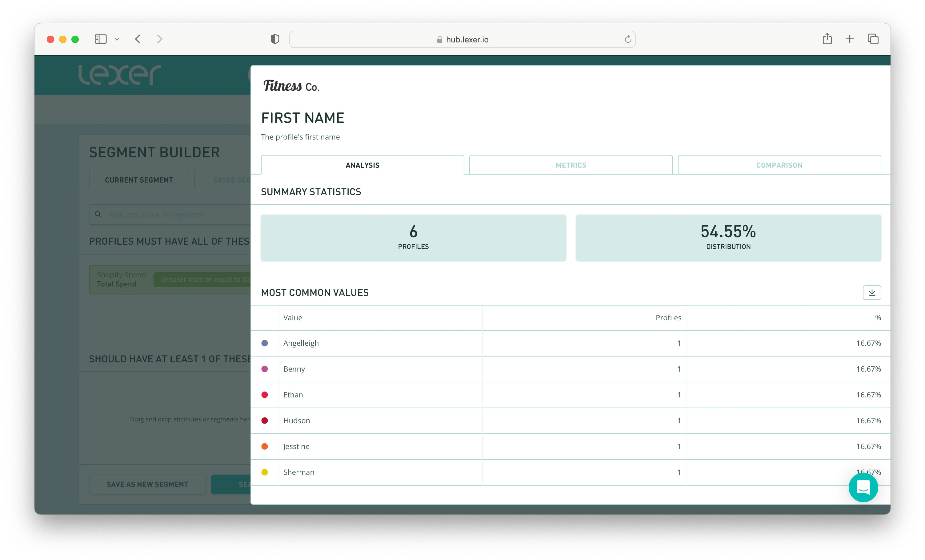This screenshot has width=925, height=560.
Task: Select the Current Segment tab
Action: [139, 180]
